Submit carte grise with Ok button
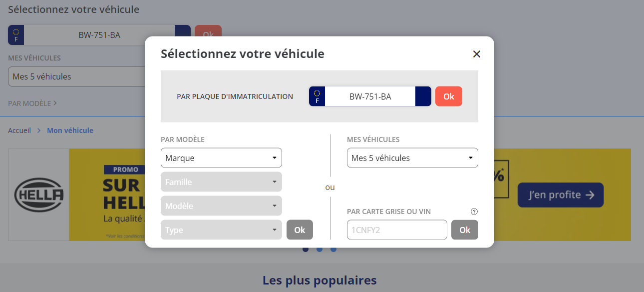The height and width of the screenshot is (292, 644). click(x=465, y=230)
